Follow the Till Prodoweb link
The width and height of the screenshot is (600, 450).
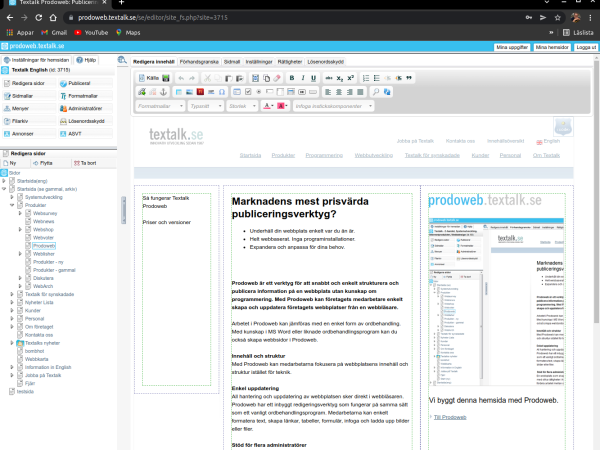[x=450, y=417]
